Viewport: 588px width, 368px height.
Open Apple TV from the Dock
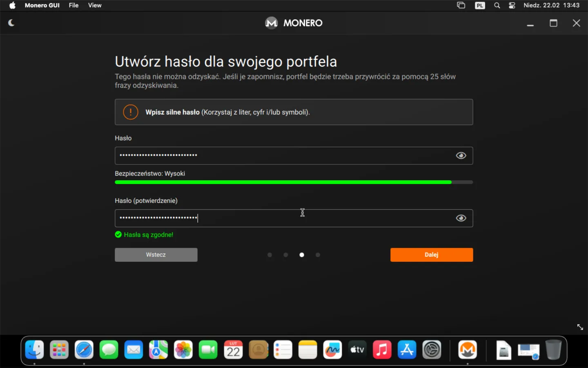[x=357, y=350]
